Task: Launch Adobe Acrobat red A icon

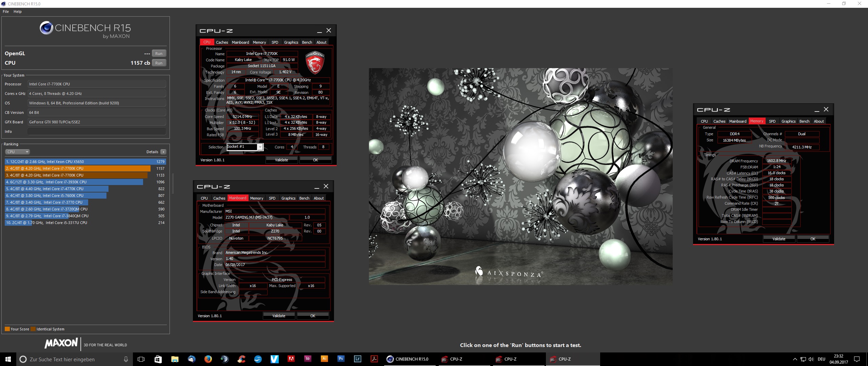Action: point(291,359)
